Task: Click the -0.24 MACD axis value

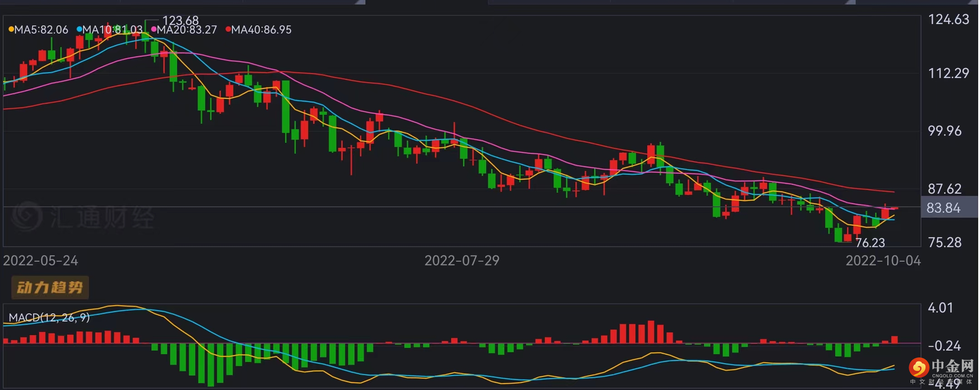Action: click(x=944, y=346)
